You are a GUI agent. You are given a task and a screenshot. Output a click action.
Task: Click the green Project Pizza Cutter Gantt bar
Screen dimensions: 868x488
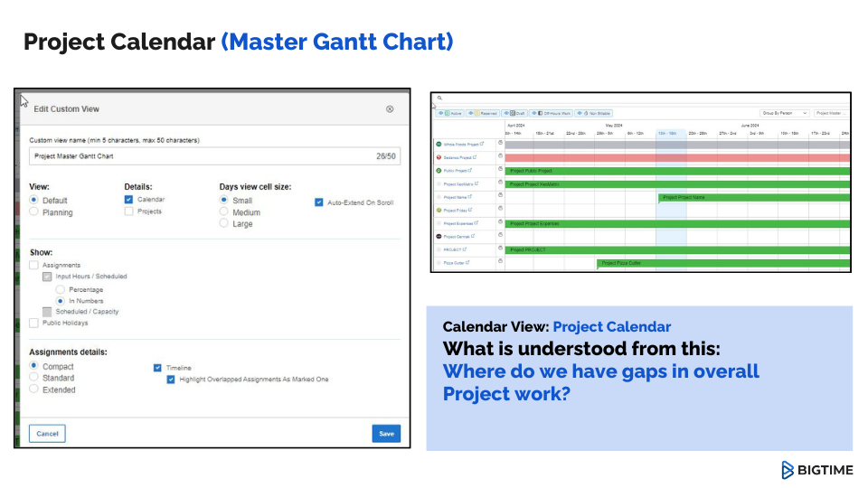(723, 263)
